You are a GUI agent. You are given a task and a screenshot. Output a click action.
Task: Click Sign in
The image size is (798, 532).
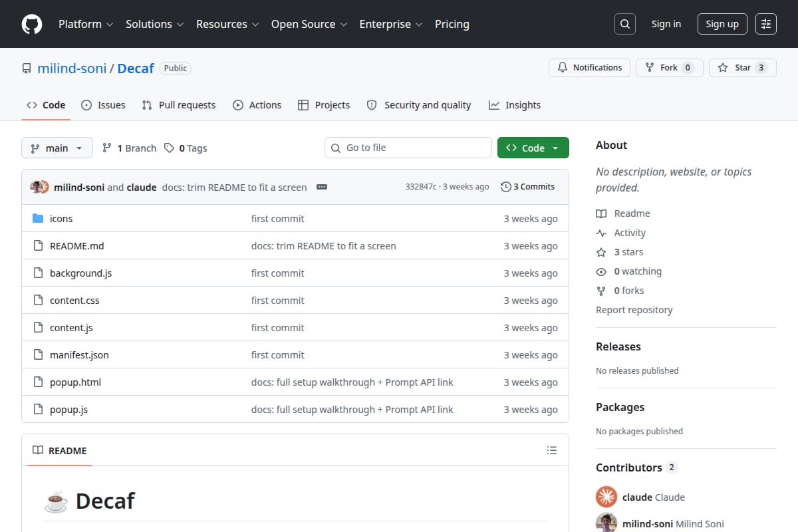coord(666,24)
